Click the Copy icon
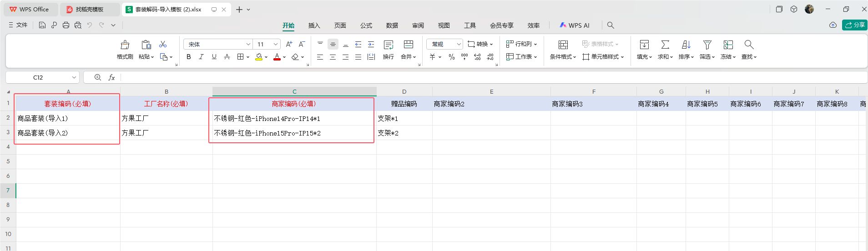Screen dimensions: 868x251 (164, 57)
